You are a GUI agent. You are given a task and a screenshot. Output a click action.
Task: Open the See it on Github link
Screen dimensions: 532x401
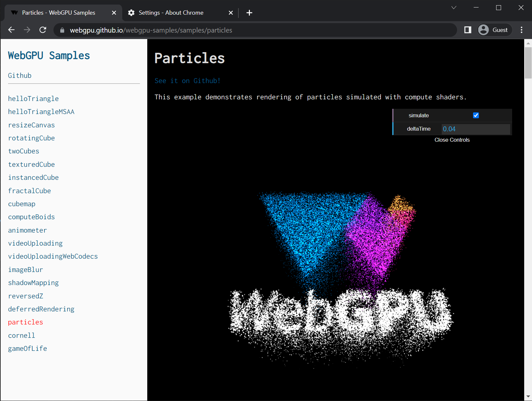point(188,81)
